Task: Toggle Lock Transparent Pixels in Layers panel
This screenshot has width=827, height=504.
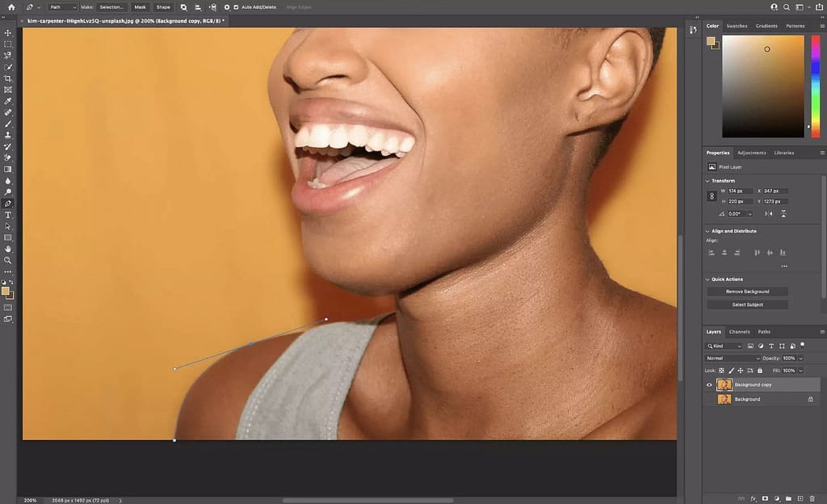Action: click(721, 371)
